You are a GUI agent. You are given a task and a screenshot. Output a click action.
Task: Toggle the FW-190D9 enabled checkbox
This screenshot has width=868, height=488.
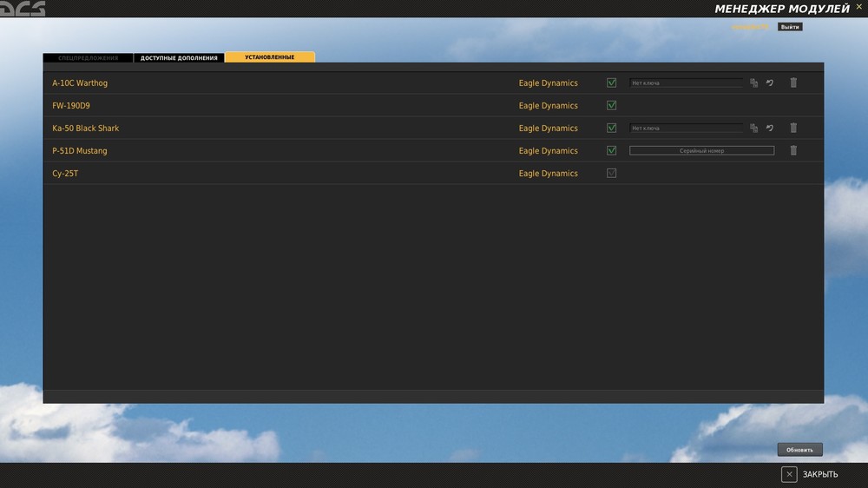(x=611, y=105)
